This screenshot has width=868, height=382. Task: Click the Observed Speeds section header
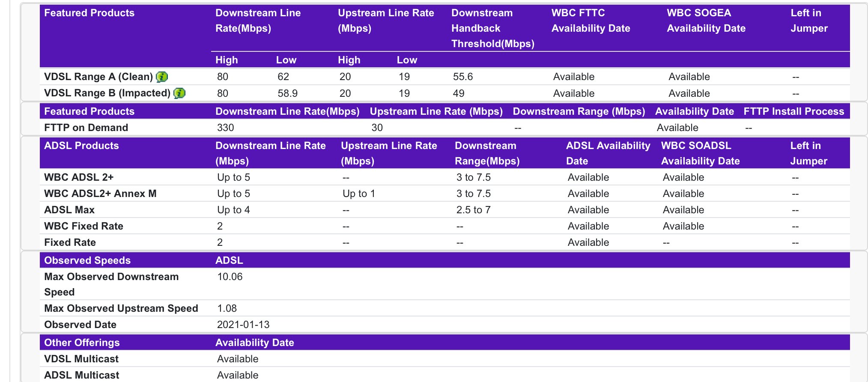coord(87,260)
